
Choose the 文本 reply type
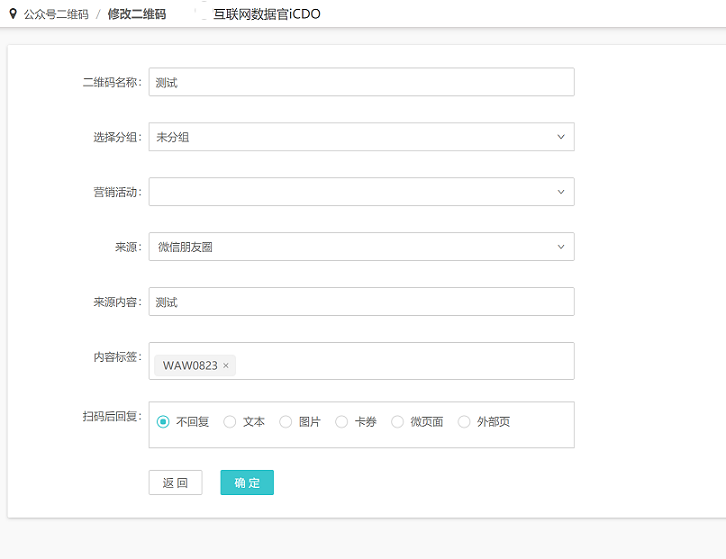point(230,422)
